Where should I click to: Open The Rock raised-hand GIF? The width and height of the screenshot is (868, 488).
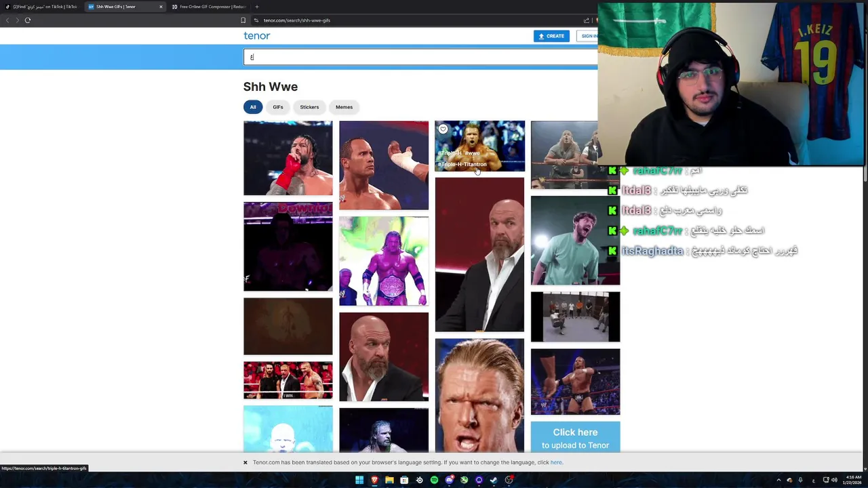[x=384, y=165]
